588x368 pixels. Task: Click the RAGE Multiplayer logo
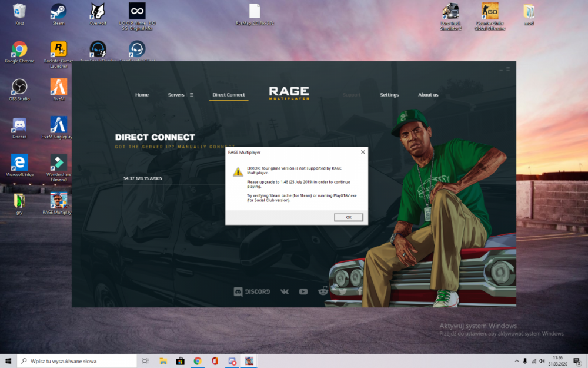[x=289, y=93]
